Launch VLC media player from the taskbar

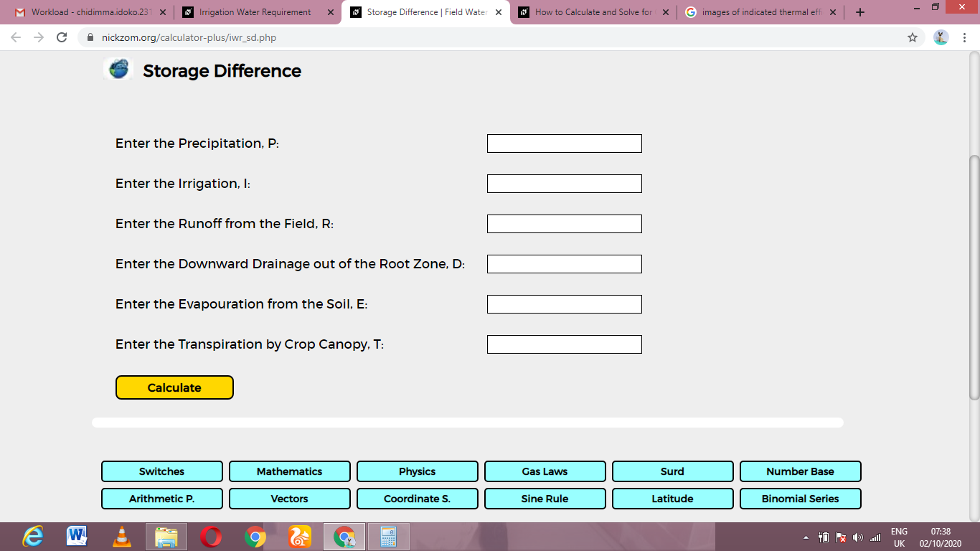[123, 537]
